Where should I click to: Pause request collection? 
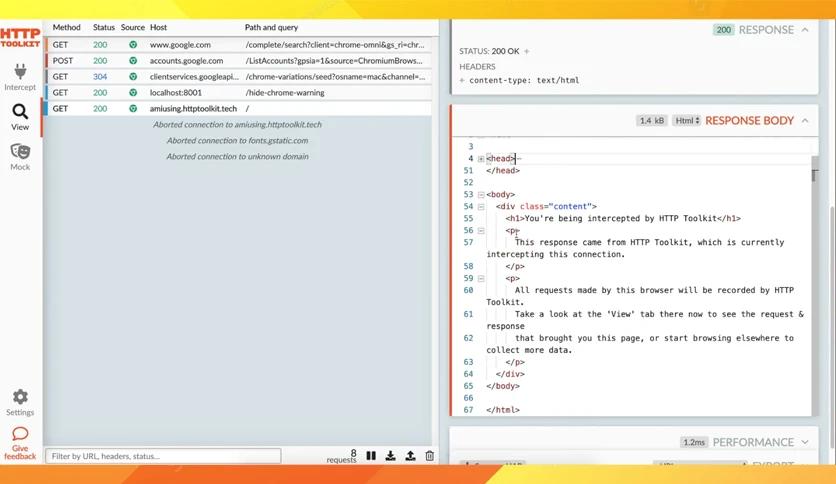click(x=371, y=456)
